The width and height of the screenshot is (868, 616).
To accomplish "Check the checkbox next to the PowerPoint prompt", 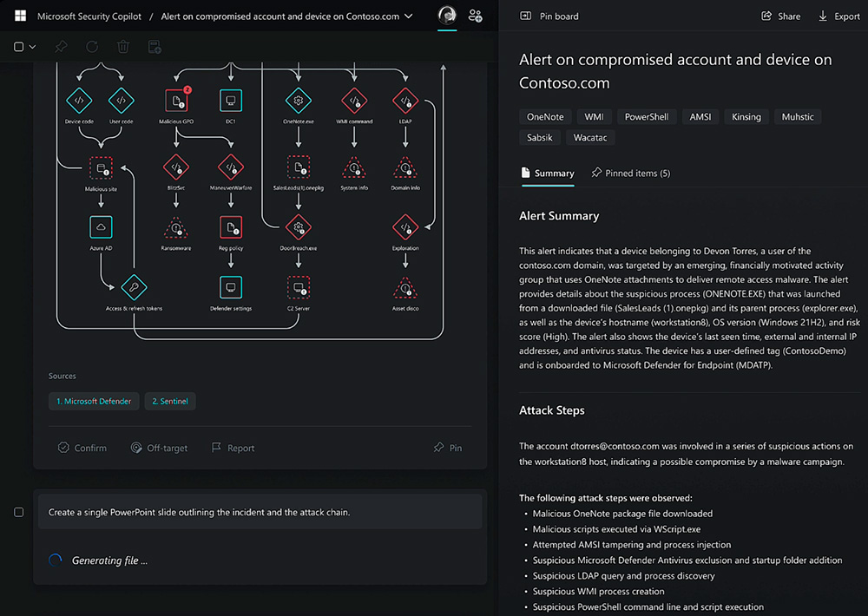I will point(18,512).
